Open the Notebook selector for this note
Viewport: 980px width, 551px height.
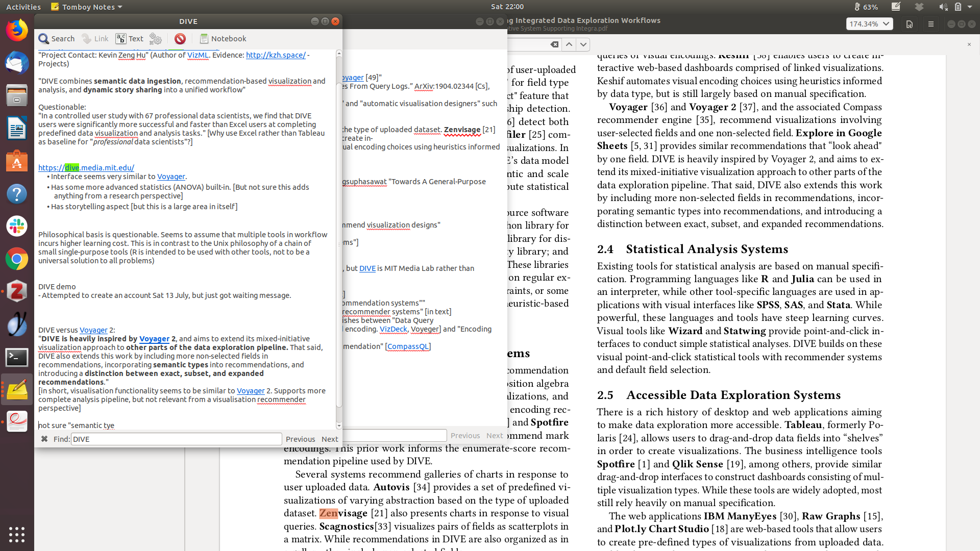coord(223,39)
